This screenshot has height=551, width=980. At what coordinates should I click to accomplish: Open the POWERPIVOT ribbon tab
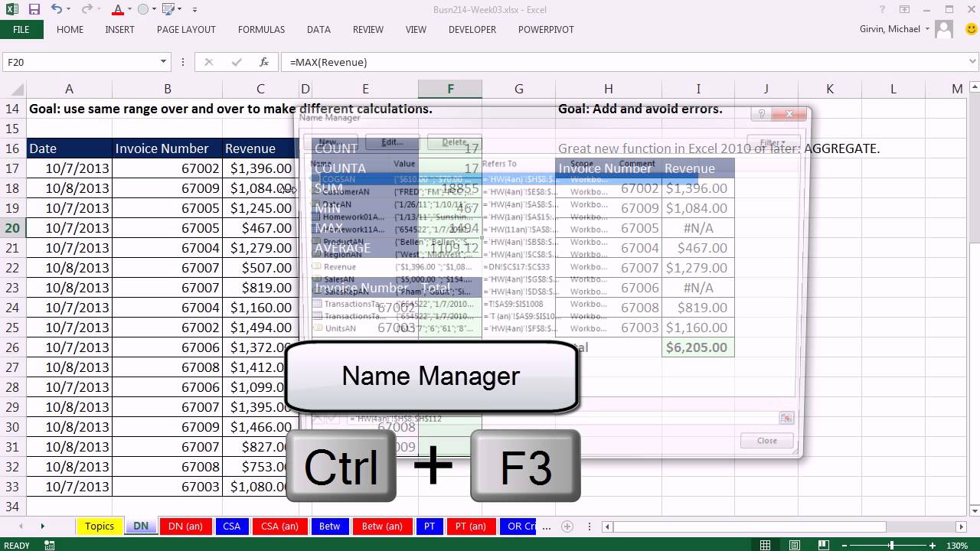546,30
